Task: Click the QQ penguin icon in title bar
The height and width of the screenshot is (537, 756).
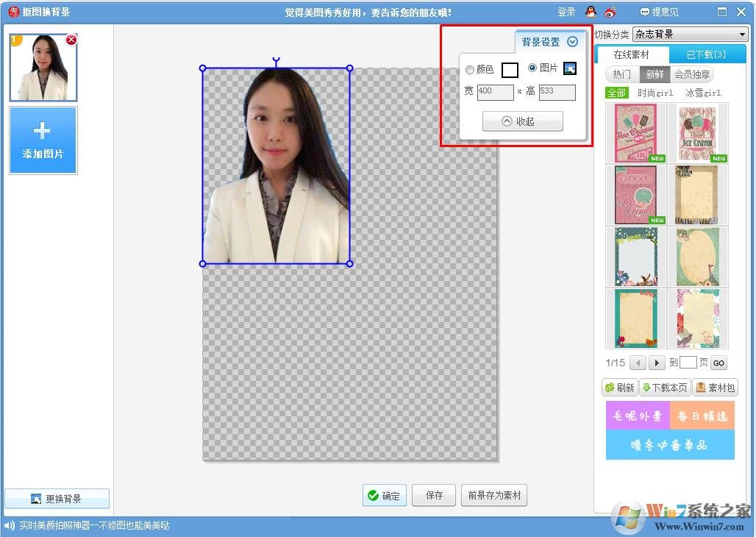Action: click(591, 12)
